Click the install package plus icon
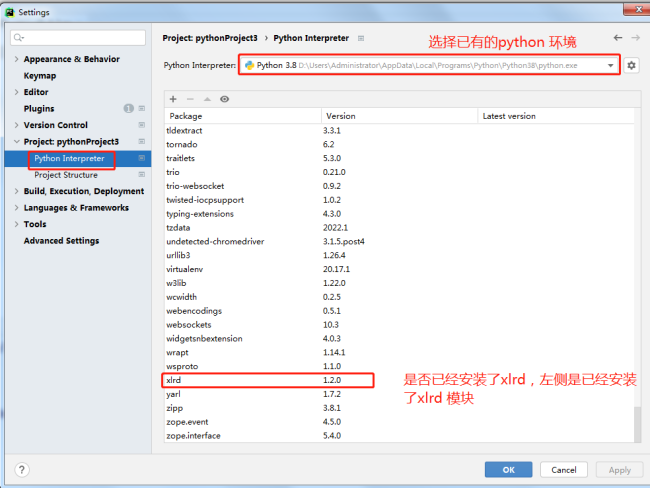The image size is (650, 488). coord(173,99)
